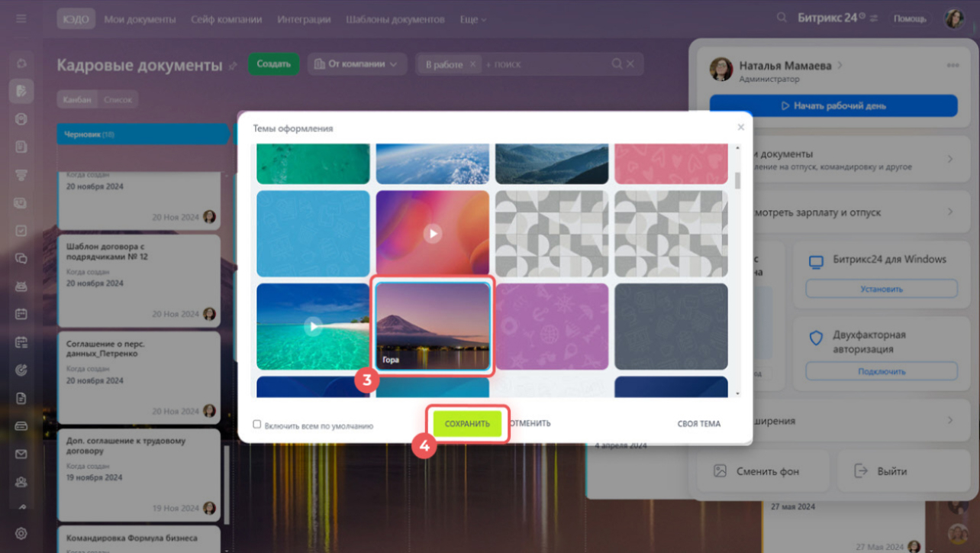Pin the «Кадровые документы» page title
980x553 pixels.
pyautogui.click(x=233, y=66)
